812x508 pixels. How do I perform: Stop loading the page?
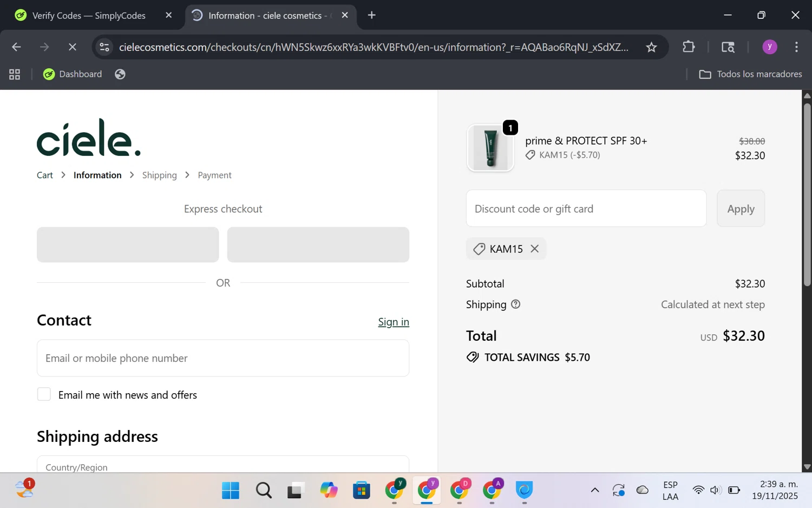point(72,47)
